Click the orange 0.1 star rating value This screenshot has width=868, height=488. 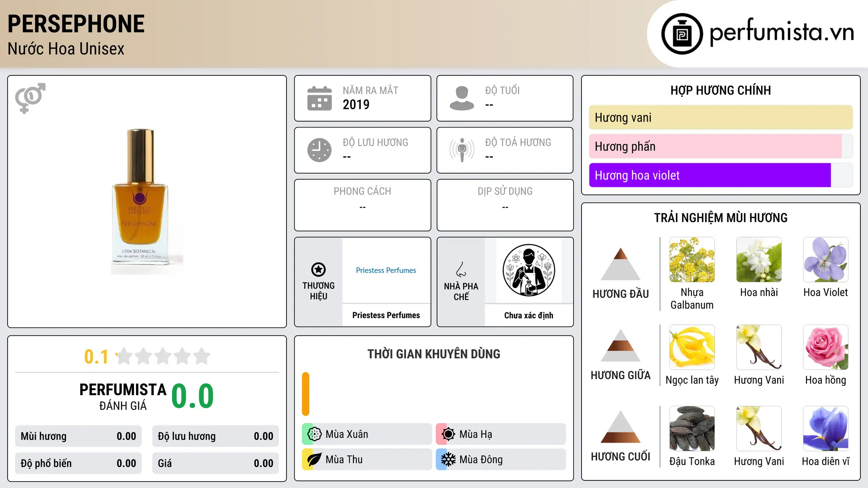pos(96,357)
